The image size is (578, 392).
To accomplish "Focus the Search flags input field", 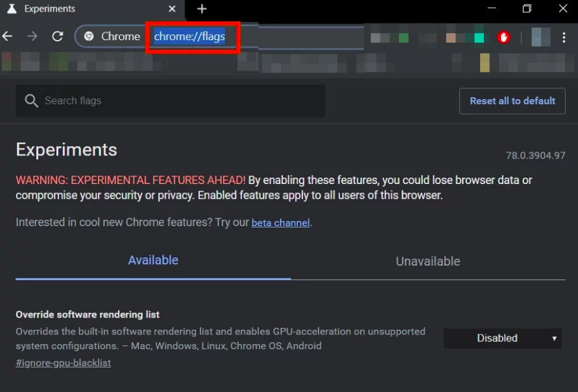I will (x=175, y=101).
